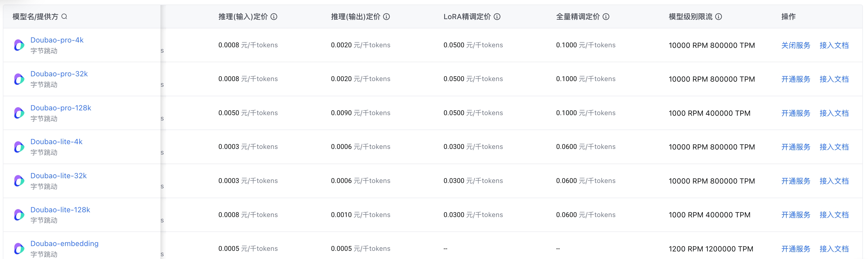Click 开通服务 for Doubao-lite-128k
This screenshot has width=868, height=259.
pyautogui.click(x=796, y=215)
